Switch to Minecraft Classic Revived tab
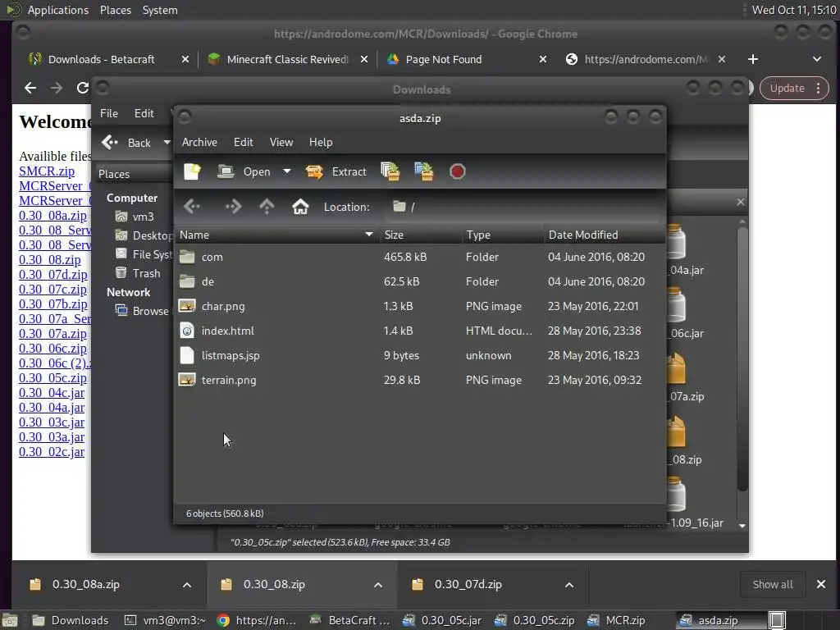Screen dimensions: 840x630 click(x=288, y=59)
